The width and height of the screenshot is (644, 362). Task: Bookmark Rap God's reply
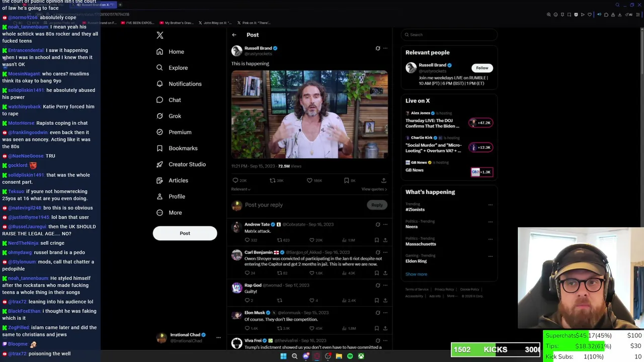(x=376, y=301)
